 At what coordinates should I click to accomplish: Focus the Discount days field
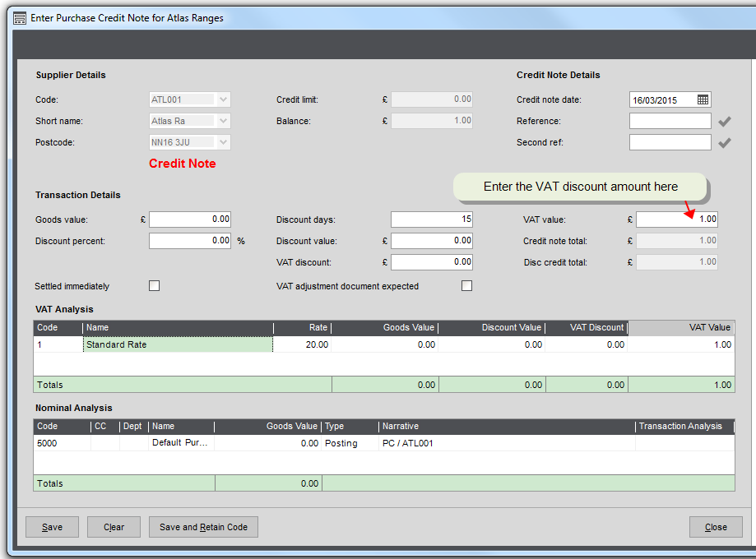coord(431,219)
